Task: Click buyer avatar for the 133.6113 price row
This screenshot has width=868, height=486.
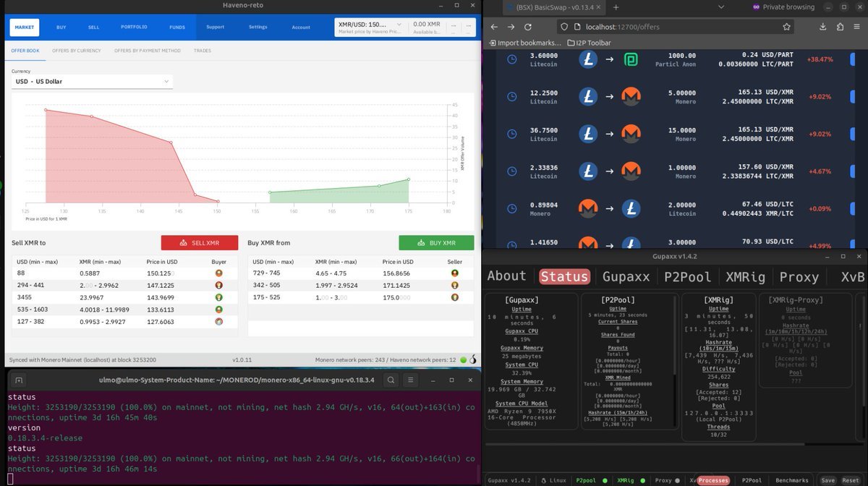Action: click(x=218, y=310)
